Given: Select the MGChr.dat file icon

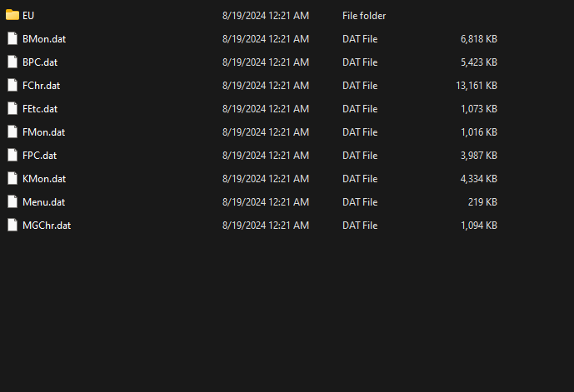Looking at the screenshot, I should (12, 225).
